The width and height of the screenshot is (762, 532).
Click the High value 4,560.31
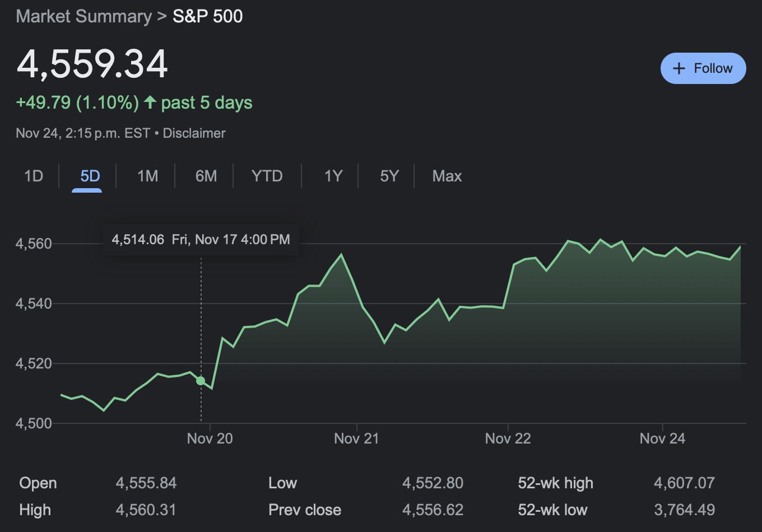[x=146, y=510]
